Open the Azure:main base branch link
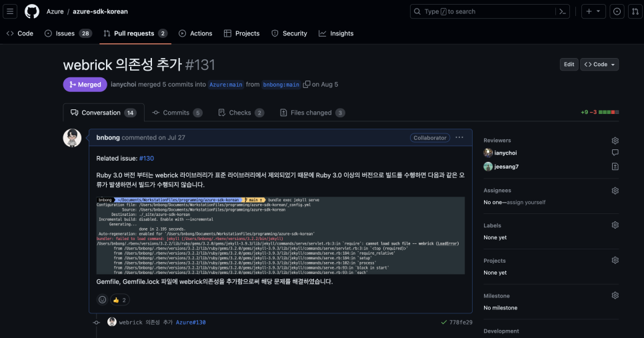644x338 pixels. (x=226, y=85)
